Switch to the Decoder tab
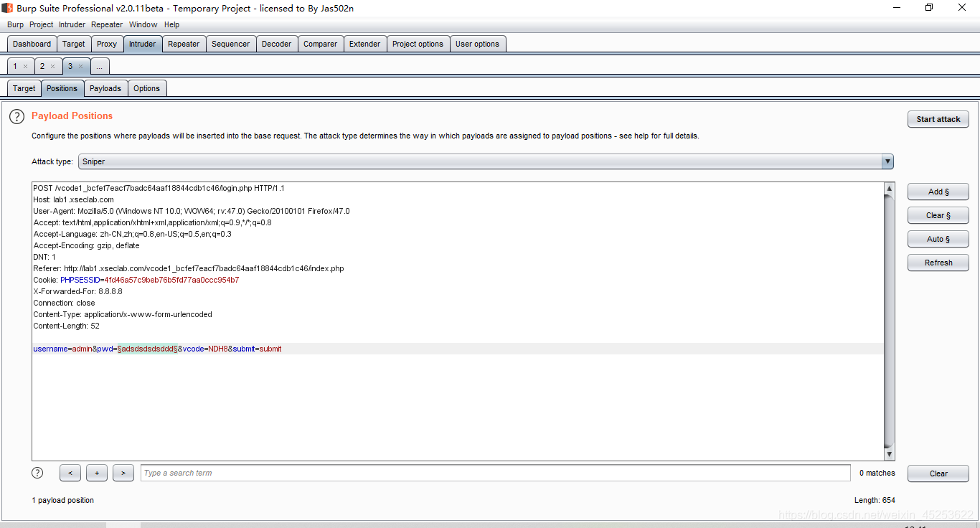This screenshot has width=980, height=528. coord(277,44)
